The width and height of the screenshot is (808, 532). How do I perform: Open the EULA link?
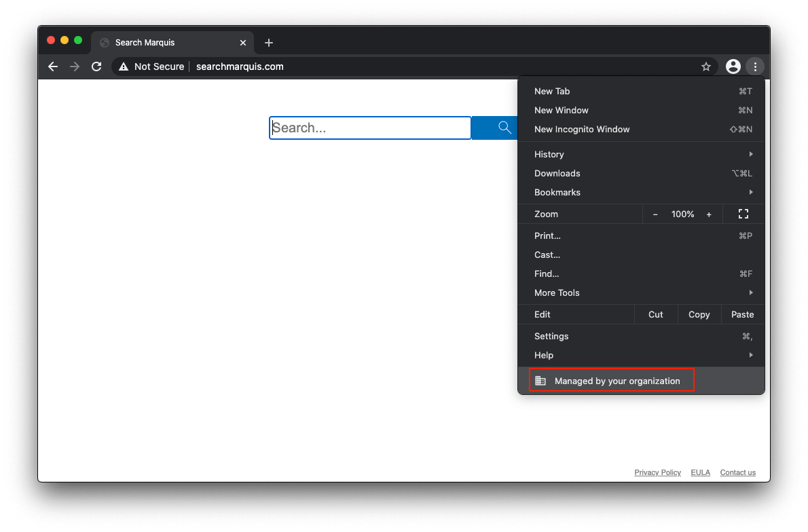700,472
